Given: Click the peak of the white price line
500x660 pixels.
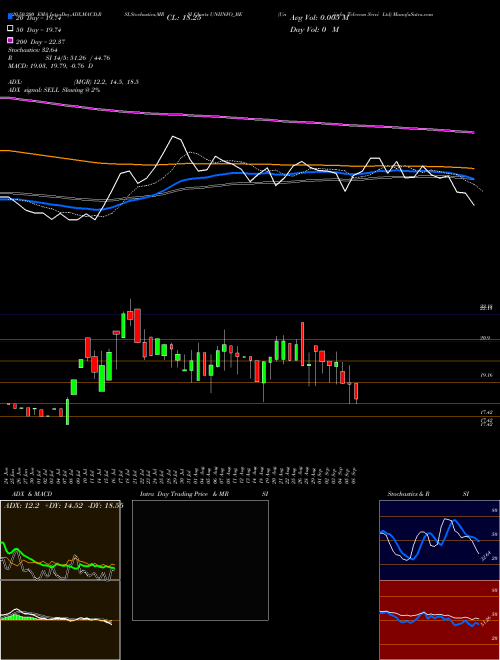Looking at the screenshot, I should coord(173,137).
